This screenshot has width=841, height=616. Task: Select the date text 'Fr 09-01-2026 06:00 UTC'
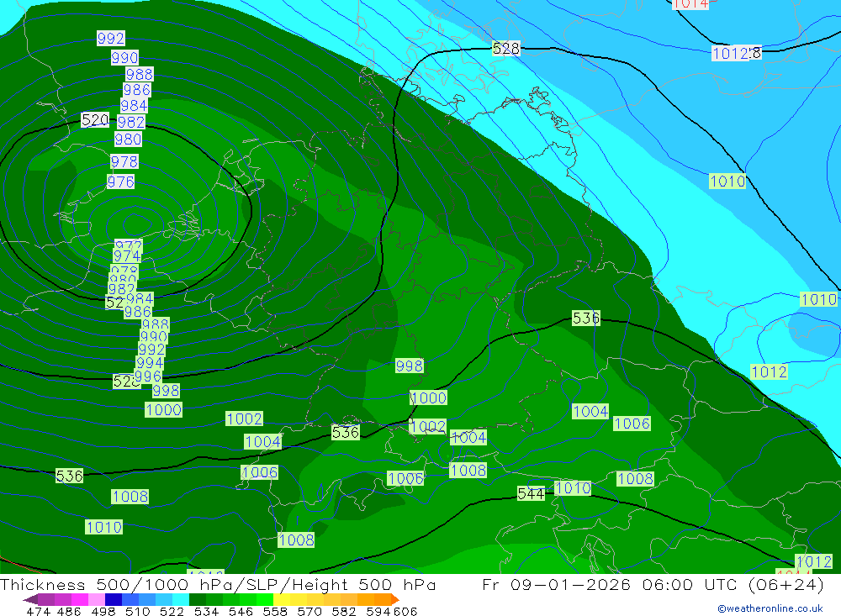pyautogui.click(x=611, y=584)
